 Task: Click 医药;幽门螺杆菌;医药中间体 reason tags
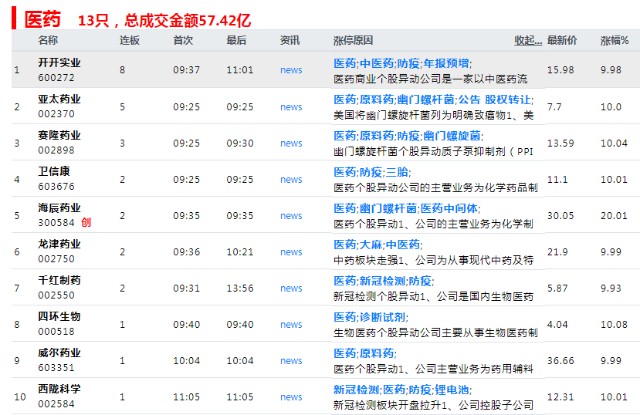407,209
